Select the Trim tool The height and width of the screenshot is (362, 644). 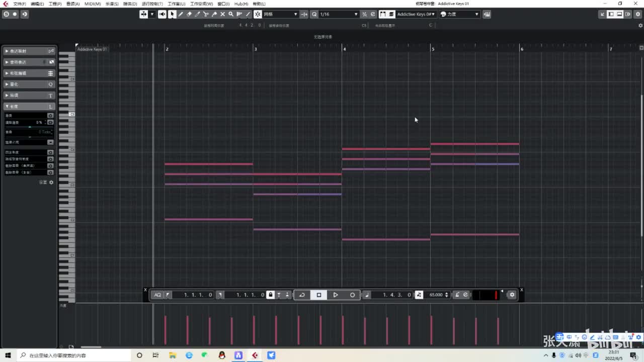click(x=197, y=14)
